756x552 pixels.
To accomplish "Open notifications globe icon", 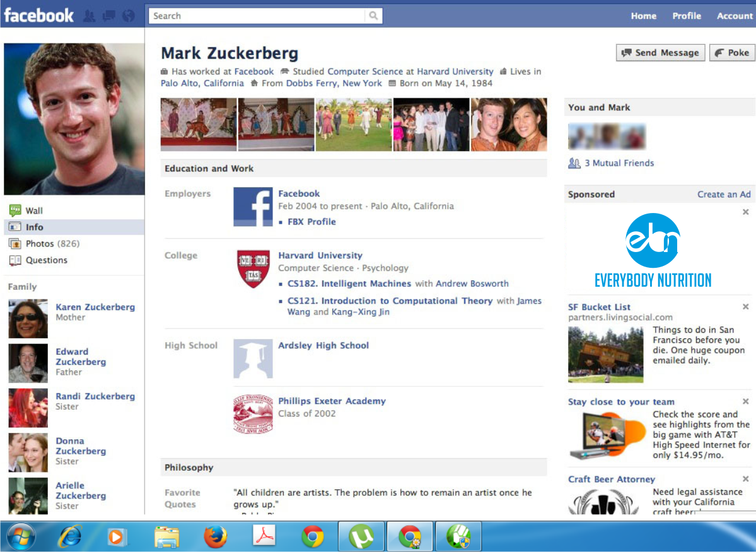I will 128,16.
